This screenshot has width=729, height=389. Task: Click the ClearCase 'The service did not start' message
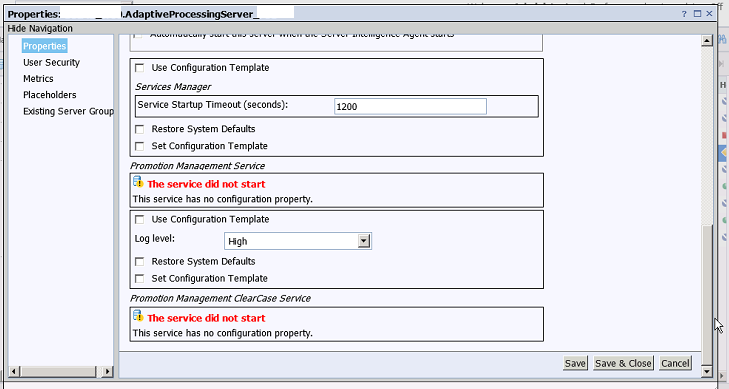pyautogui.click(x=206, y=318)
